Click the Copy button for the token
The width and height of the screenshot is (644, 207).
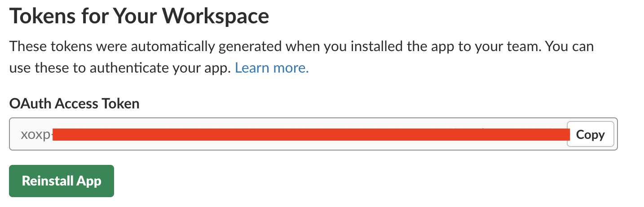[590, 134]
